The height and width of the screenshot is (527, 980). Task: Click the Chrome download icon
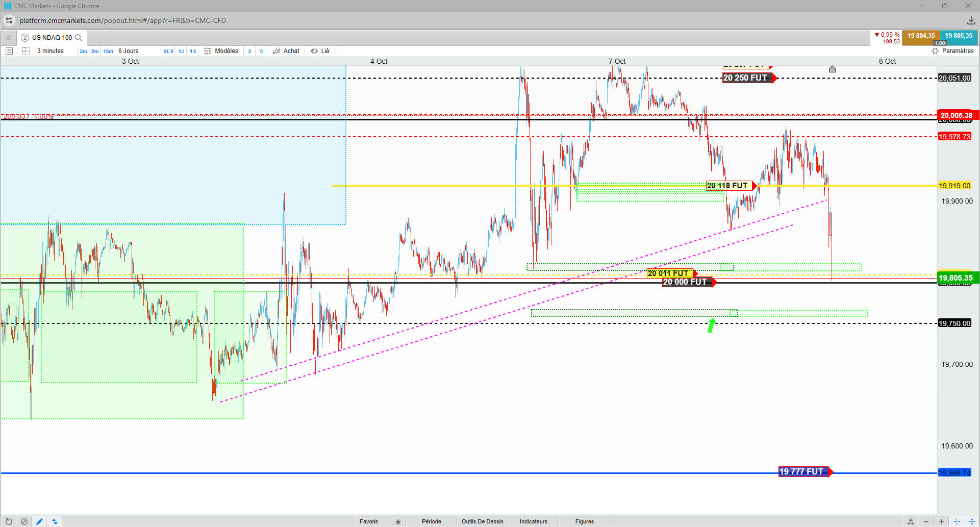pyautogui.click(x=971, y=20)
